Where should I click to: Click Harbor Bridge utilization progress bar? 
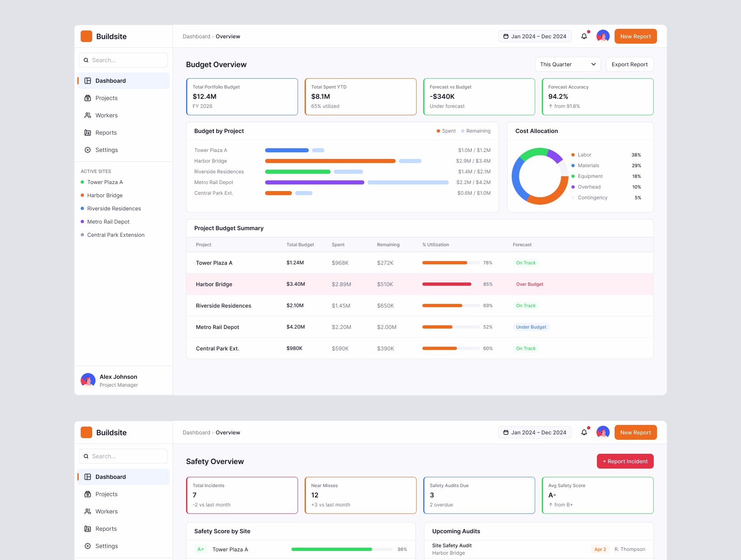[451, 284]
